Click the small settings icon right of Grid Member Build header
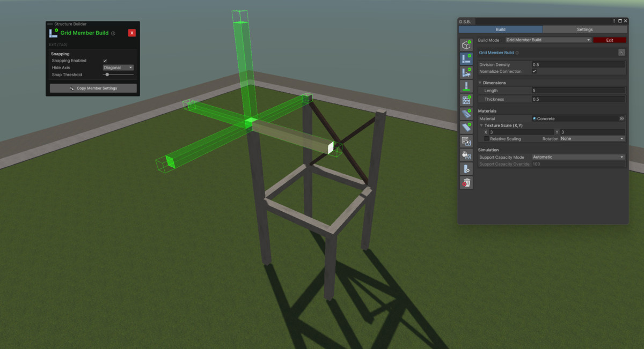The height and width of the screenshot is (349, 644). [621, 53]
